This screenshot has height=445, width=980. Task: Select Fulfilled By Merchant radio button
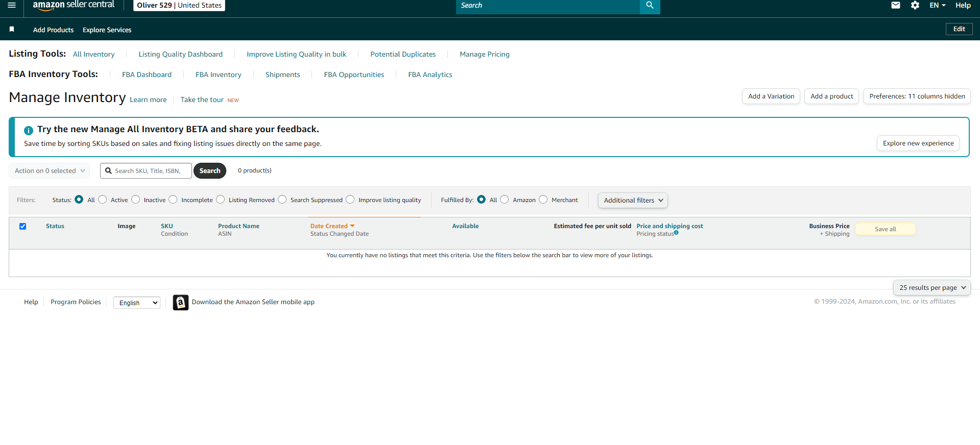pyautogui.click(x=543, y=200)
